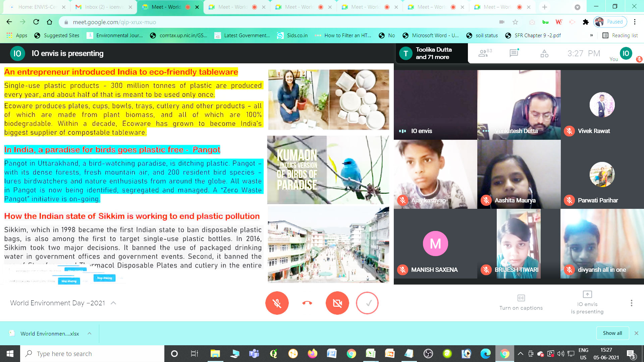Viewport: 644px width, 362px height.
Task: Click Show all downloads
Action: [x=612, y=333]
